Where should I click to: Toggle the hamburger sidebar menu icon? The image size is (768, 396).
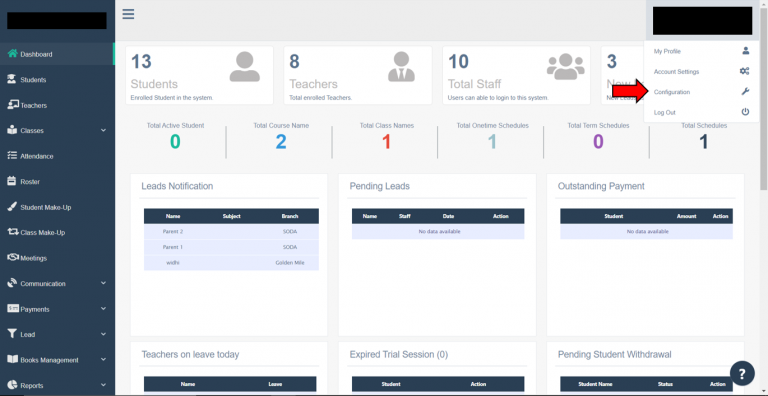coord(128,14)
